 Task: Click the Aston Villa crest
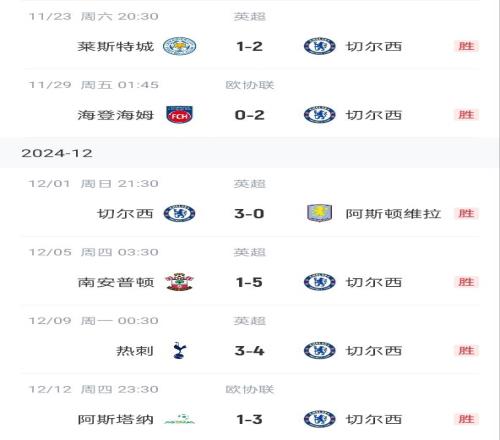point(319,213)
